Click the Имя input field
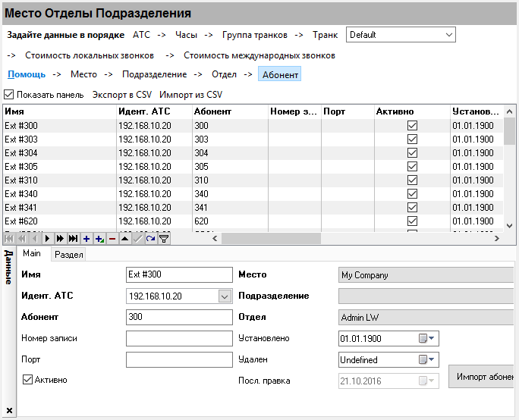 click(x=179, y=274)
